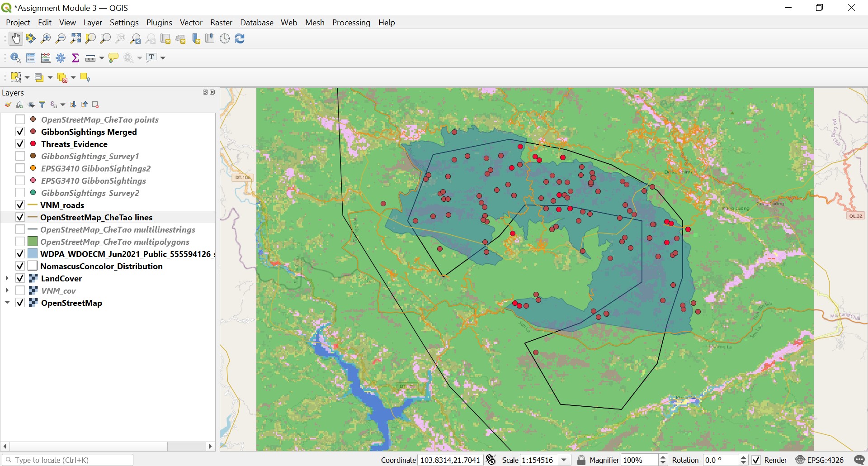Open the Processing menu
The image size is (868, 466).
(x=351, y=23)
